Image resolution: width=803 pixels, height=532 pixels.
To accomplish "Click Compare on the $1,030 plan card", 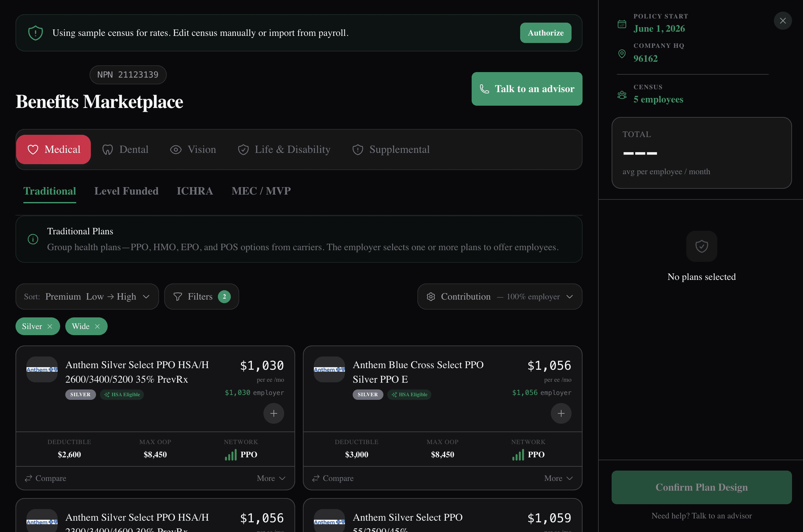I will coord(46,478).
